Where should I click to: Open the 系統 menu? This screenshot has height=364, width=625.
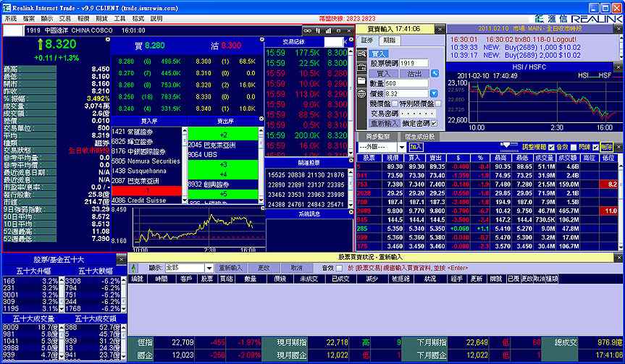[x=11, y=18]
